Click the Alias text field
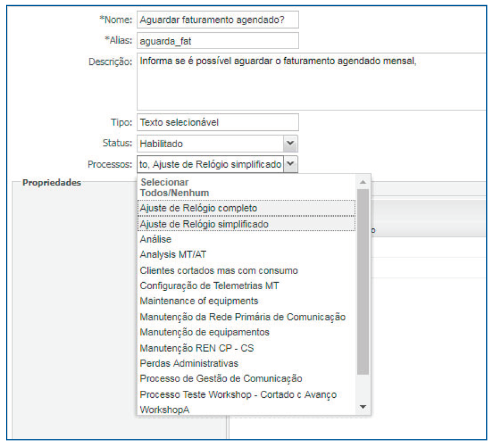This screenshot has height=448, width=495. coord(217,41)
